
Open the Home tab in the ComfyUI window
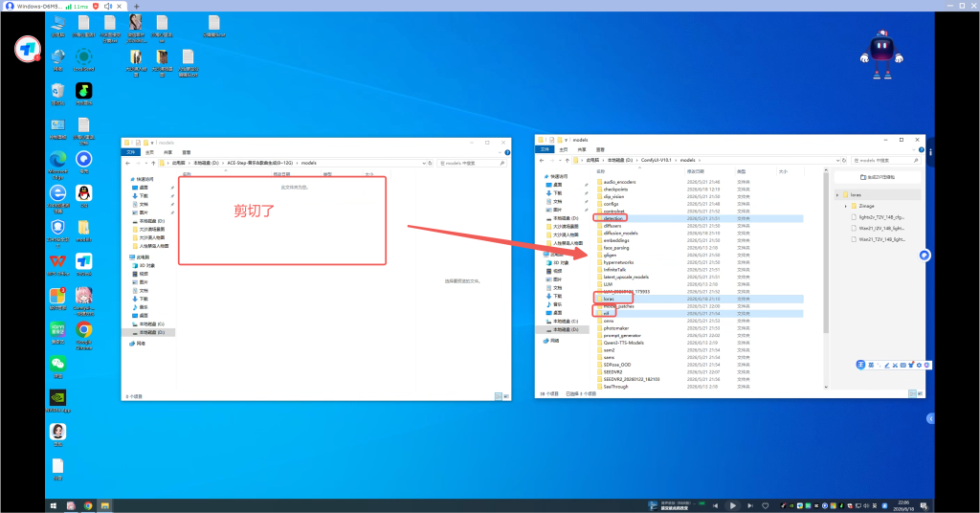click(563, 149)
